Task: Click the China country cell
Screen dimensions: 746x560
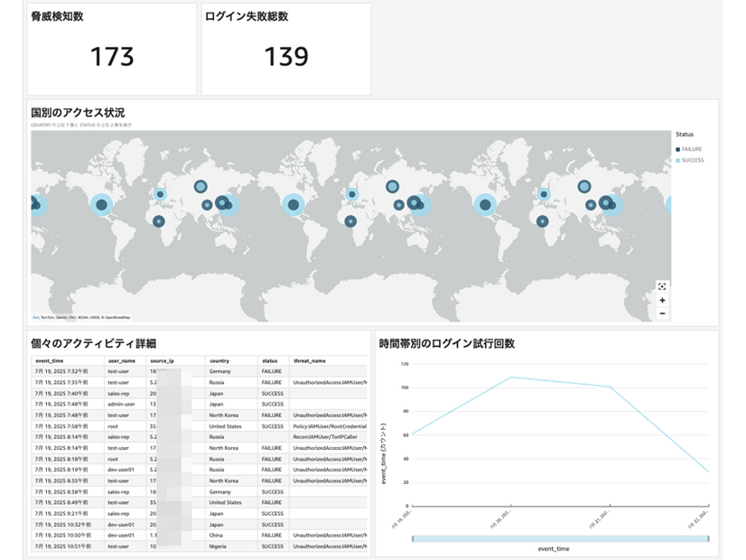Action: click(219, 535)
